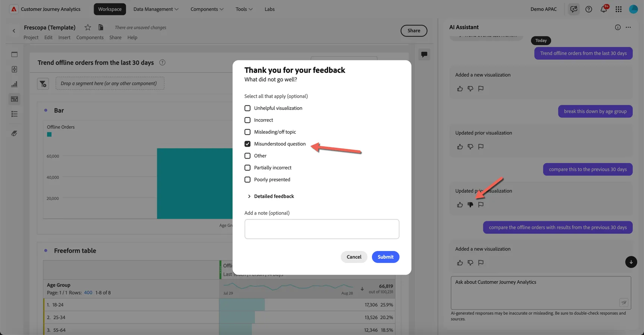Screen dimensions: 644x335
Task: Open the AI Assistant chat icon in top bar
Action: point(574,9)
